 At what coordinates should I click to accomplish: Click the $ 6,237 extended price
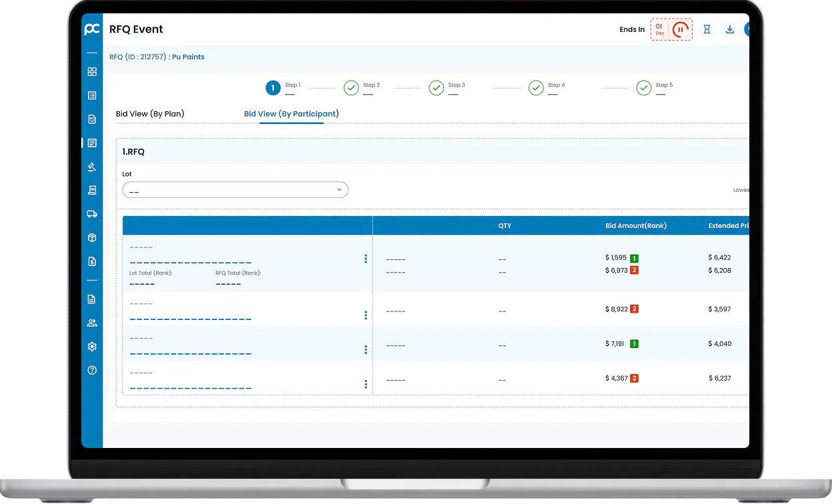tap(720, 378)
